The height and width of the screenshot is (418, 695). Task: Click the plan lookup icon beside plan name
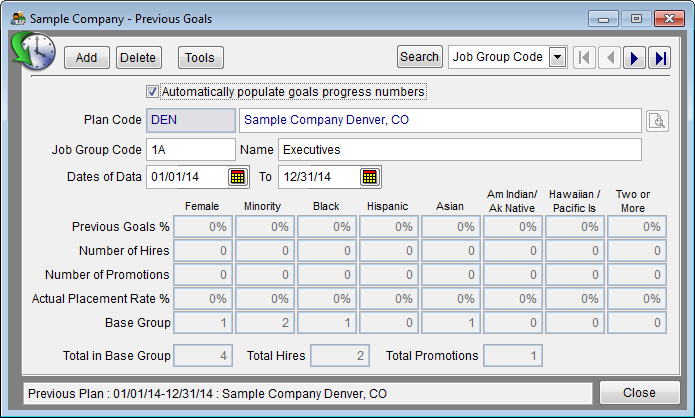click(656, 121)
